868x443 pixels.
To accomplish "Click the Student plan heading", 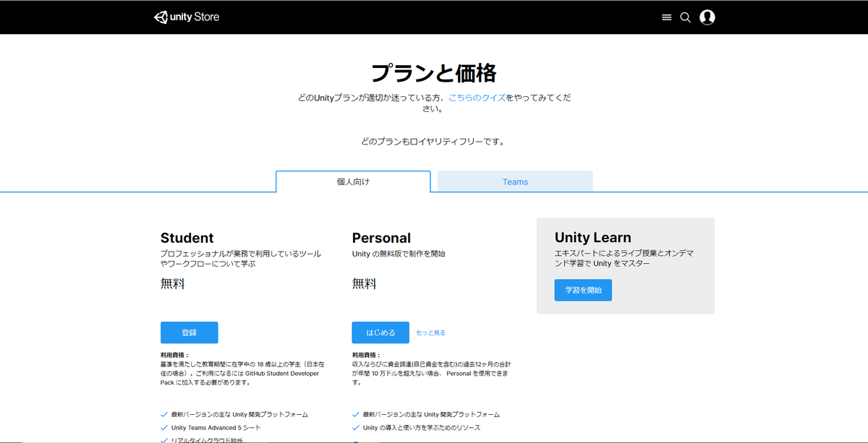I will tap(187, 238).
